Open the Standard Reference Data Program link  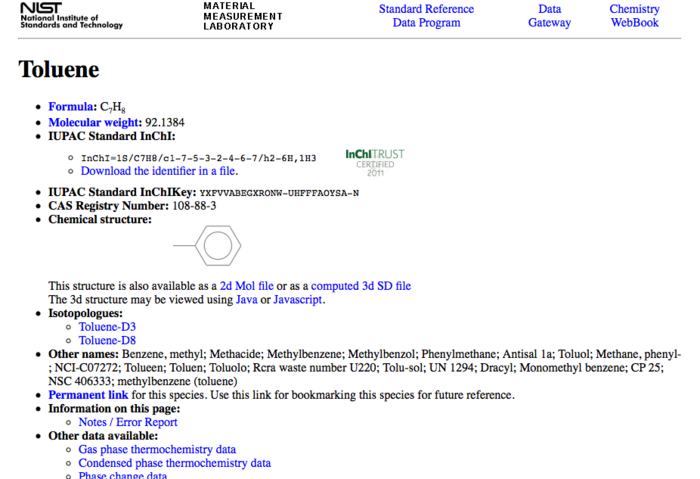coord(426,16)
